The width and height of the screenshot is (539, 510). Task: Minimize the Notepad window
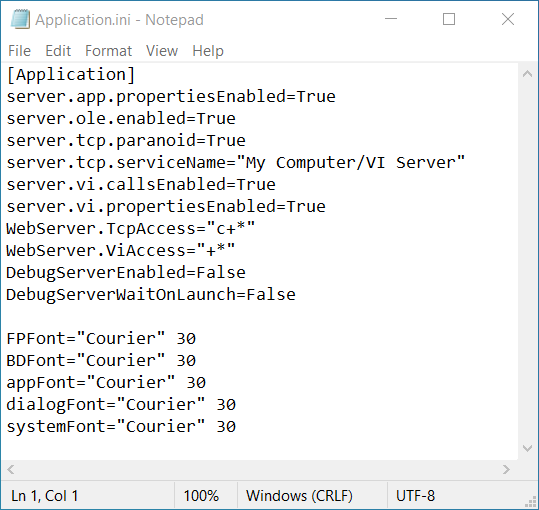pos(391,19)
